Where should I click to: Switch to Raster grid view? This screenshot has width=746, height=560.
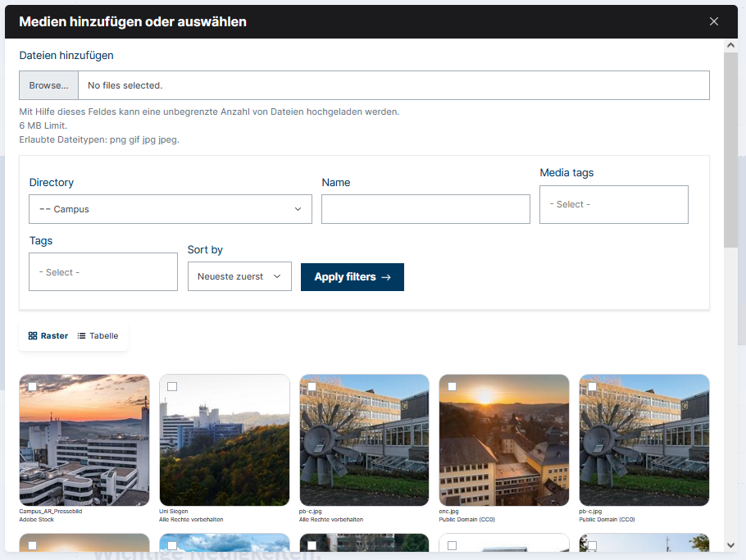tap(54, 336)
